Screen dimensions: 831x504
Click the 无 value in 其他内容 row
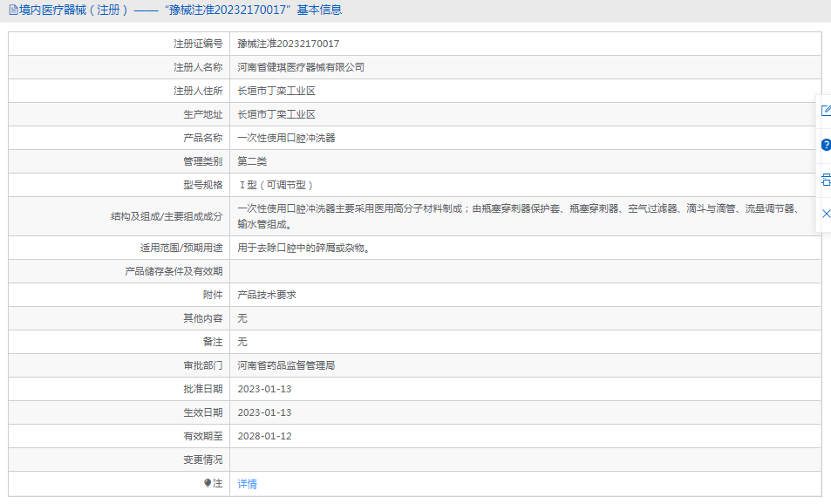coord(242,318)
